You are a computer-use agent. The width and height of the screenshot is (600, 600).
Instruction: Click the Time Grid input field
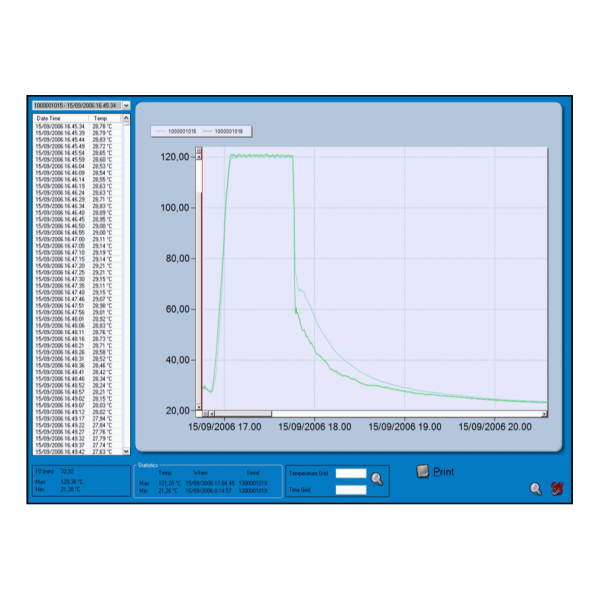click(351, 490)
